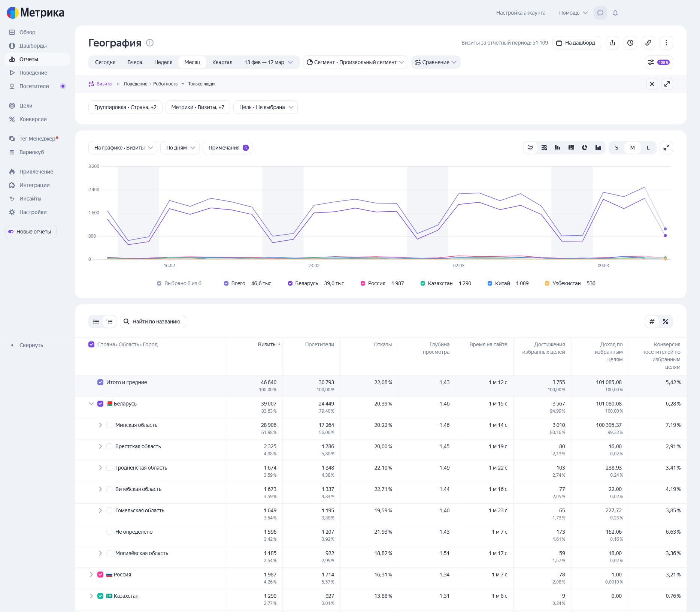
Task: Toggle the Новые отчеты switch
Action: (x=11, y=232)
